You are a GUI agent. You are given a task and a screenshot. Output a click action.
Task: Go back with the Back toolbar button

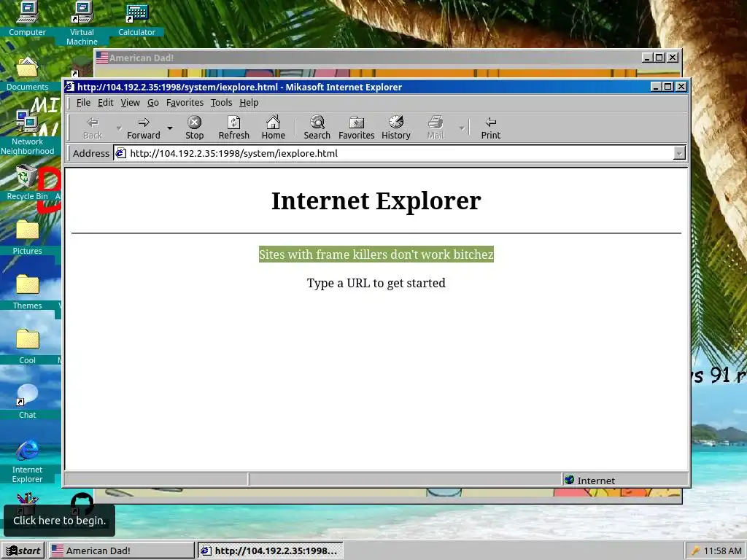pyautogui.click(x=93, y=128)
